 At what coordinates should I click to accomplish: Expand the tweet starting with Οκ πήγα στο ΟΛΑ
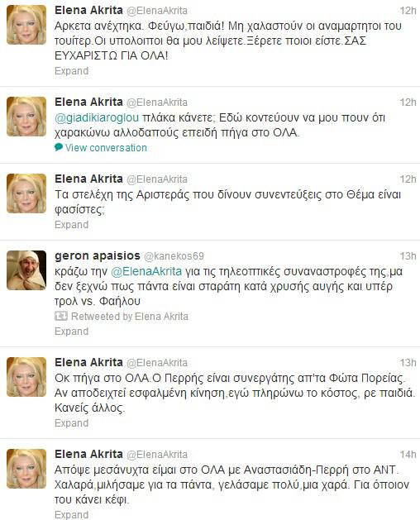point(72,423)
